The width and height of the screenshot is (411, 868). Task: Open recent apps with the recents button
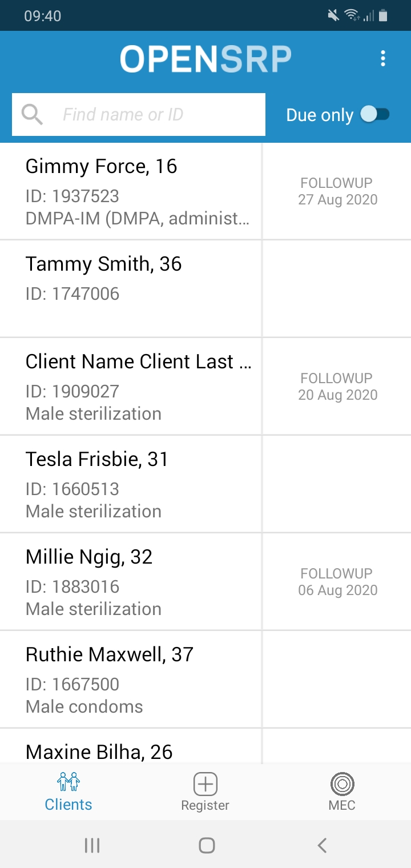91,845
